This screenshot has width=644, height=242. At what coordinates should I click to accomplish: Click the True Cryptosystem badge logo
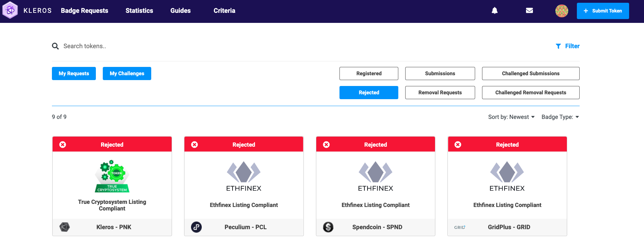[112, 176]
